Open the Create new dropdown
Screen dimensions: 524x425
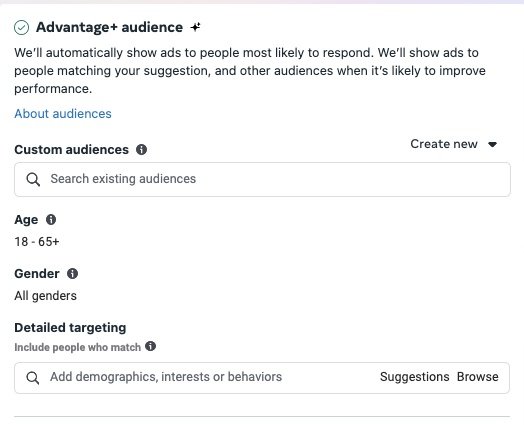454,144
